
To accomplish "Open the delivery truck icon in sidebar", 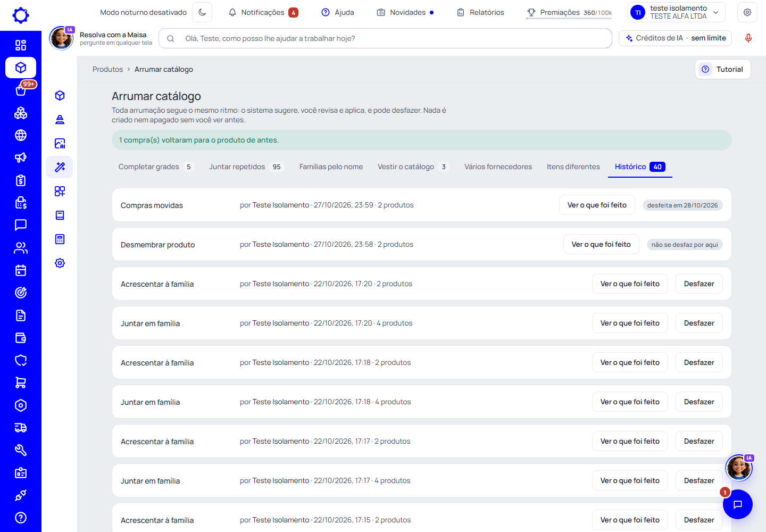I will coord(21,428).
